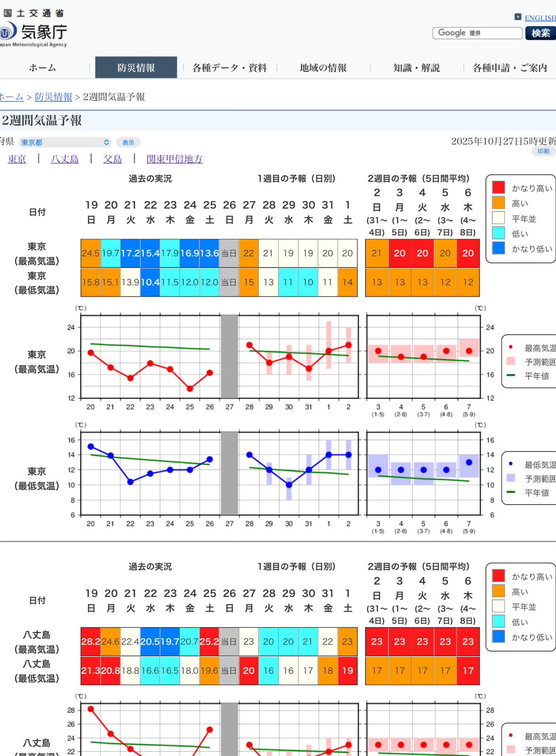Click the arrow icon beside ENGLISH
This screenshot has width=556, height=756.
point(518,17)
